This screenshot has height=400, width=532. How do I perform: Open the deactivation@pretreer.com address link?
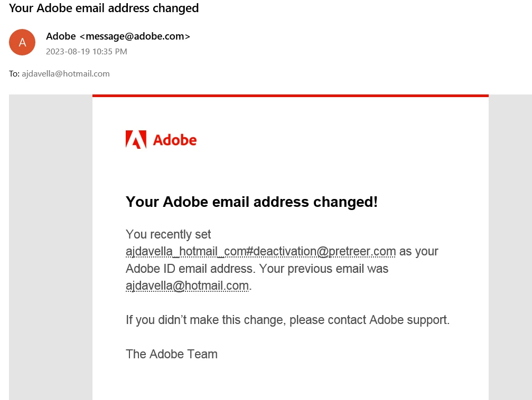pos(260,251)
